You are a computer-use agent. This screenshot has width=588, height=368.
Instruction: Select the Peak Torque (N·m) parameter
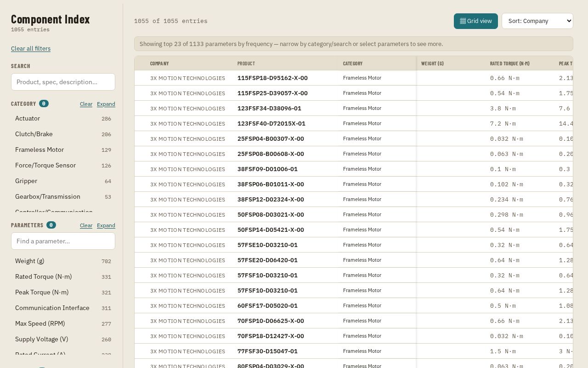(x=63, y=293)
